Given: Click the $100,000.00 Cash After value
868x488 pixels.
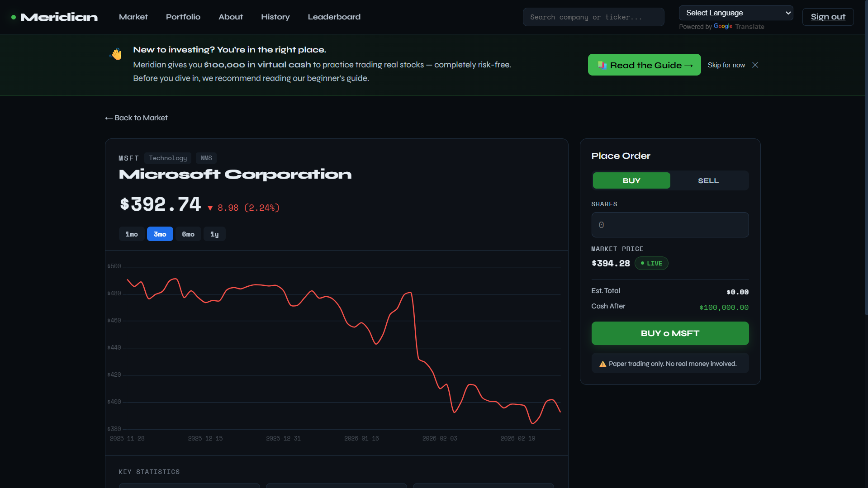Looking at the screenshot, I should coord(724,308).
